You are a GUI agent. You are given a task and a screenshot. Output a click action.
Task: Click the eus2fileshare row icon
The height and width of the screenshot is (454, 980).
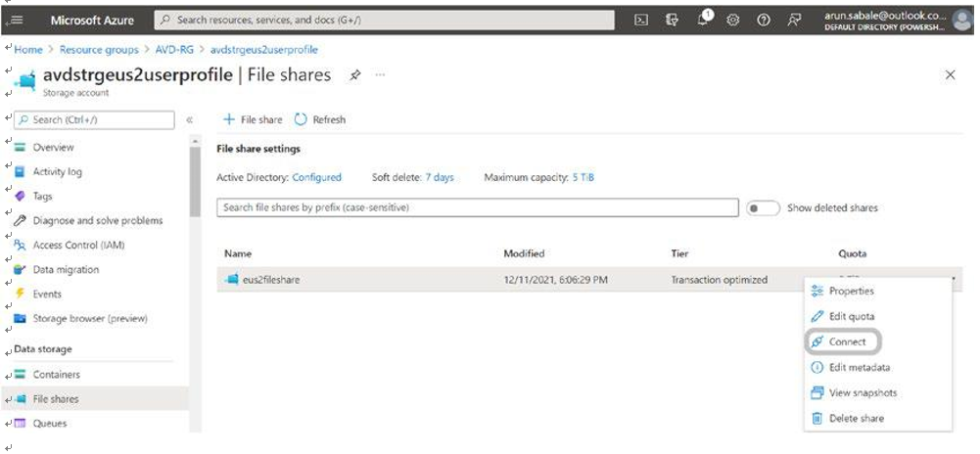click(232, 280)
